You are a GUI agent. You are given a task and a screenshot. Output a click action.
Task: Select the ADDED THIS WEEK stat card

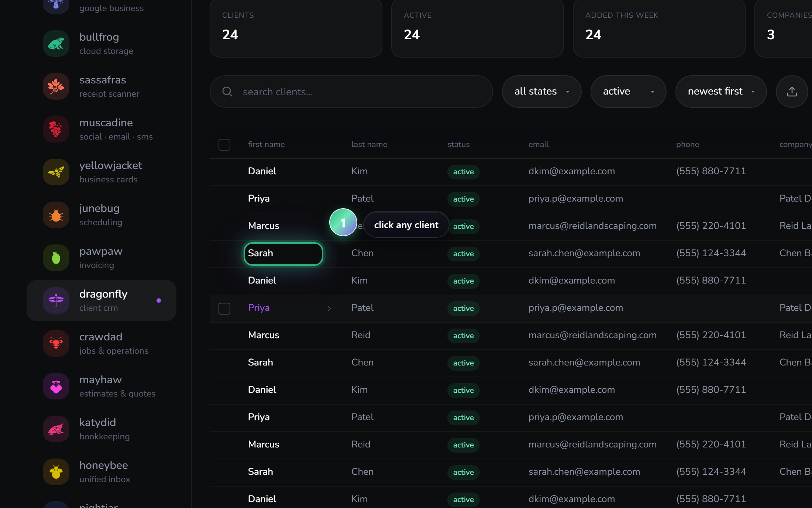(659, 28)
